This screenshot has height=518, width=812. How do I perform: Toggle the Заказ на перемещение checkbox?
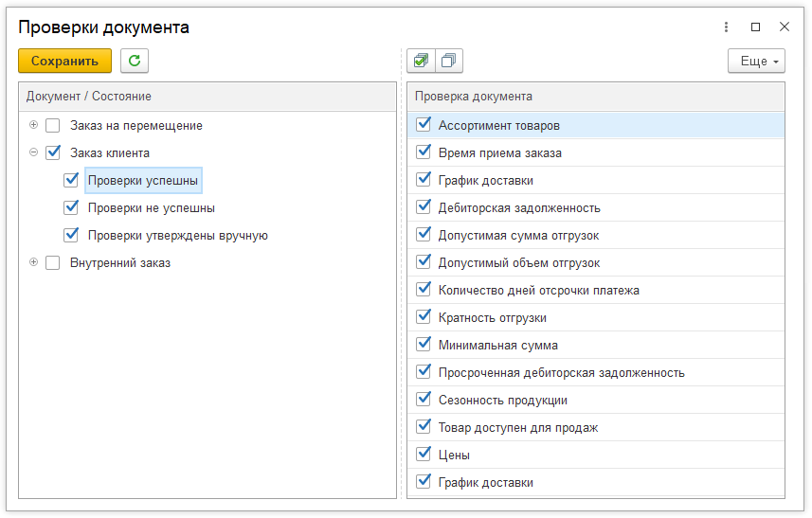click(53, 125)
